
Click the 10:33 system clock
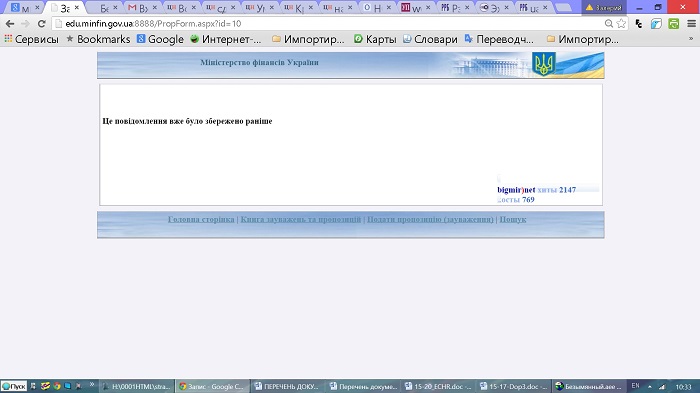[x=683, y=387]
